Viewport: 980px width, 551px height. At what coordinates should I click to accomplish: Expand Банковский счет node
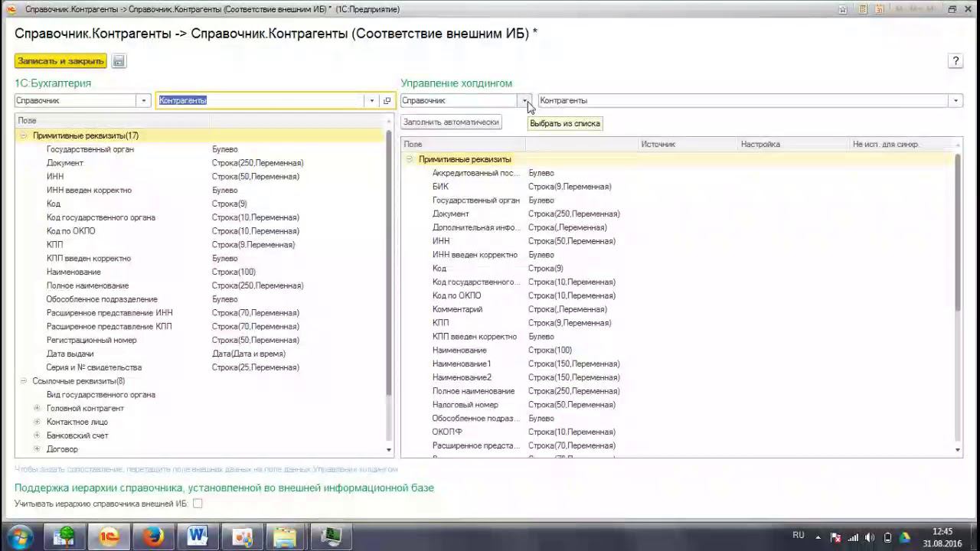pos(37,435)
